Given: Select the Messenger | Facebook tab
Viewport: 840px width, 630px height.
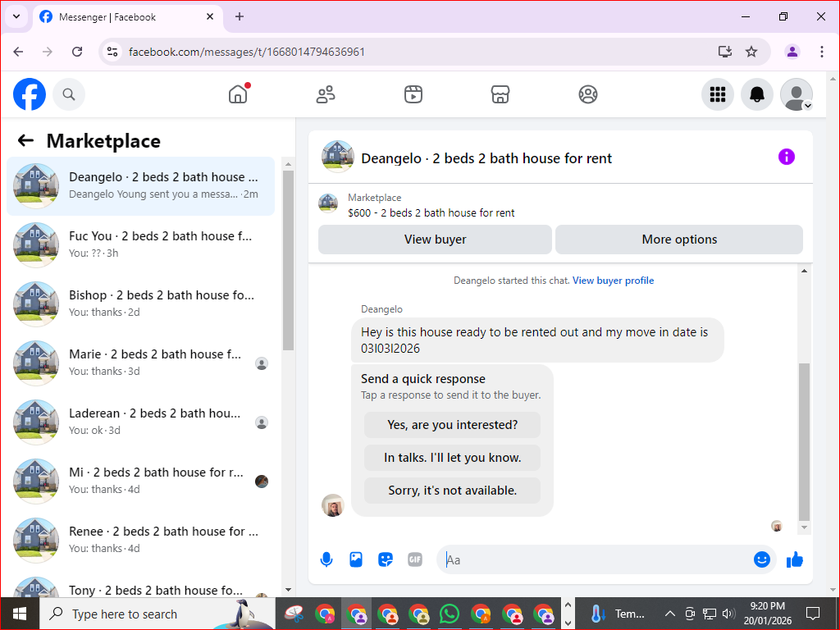Looking at the screenshot, I should (128, 16).
